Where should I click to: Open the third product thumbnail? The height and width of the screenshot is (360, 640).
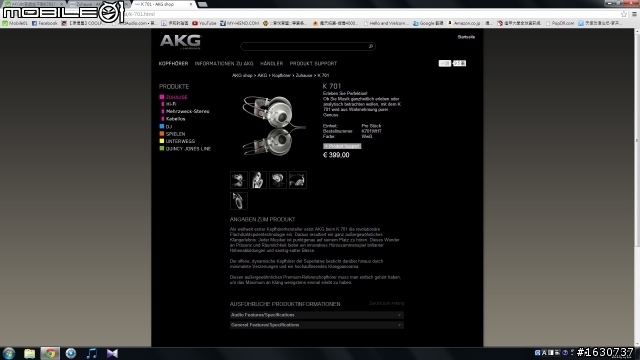coord(278,180)
